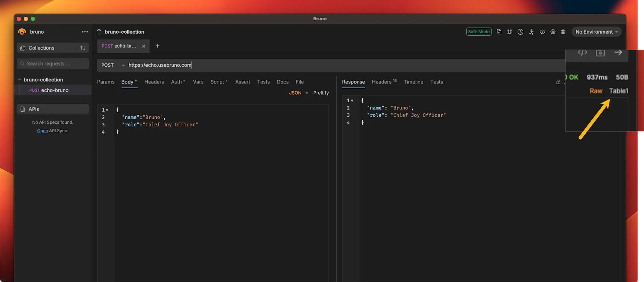The height and width of the screenshot is (282, 644).
Task: Switch to the Headers request tab
Action: (x=154, y=82)
